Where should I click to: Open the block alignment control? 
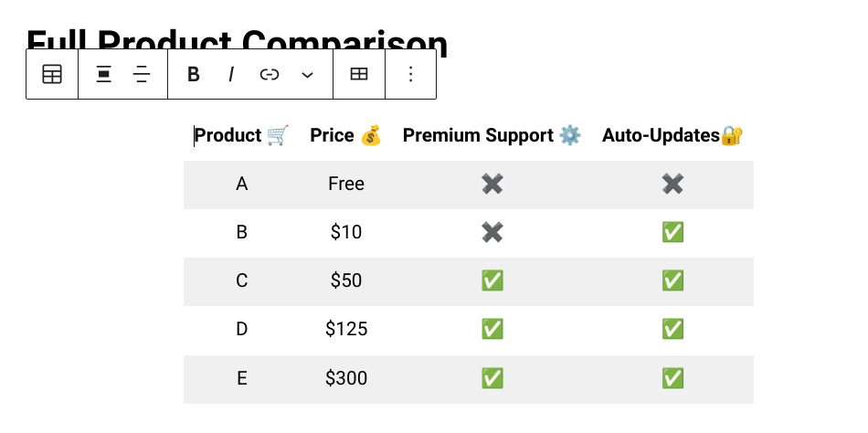(104, 74)
